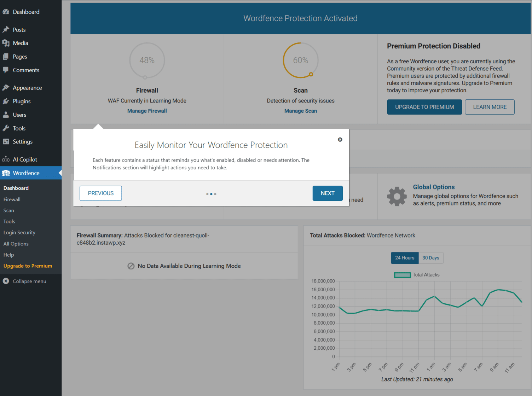Click the Firewall 48% status circle
This screenshot has height=396, width=532.
[147, 60]
